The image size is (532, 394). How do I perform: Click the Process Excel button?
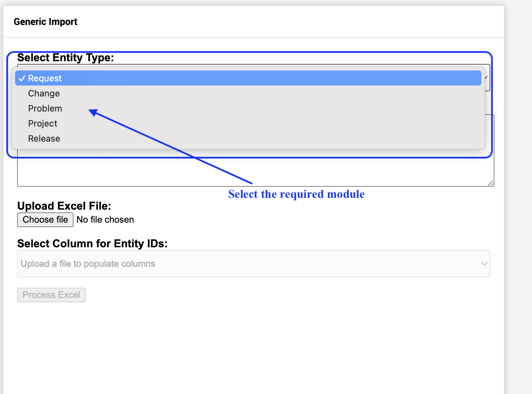[x=51, y=295]
